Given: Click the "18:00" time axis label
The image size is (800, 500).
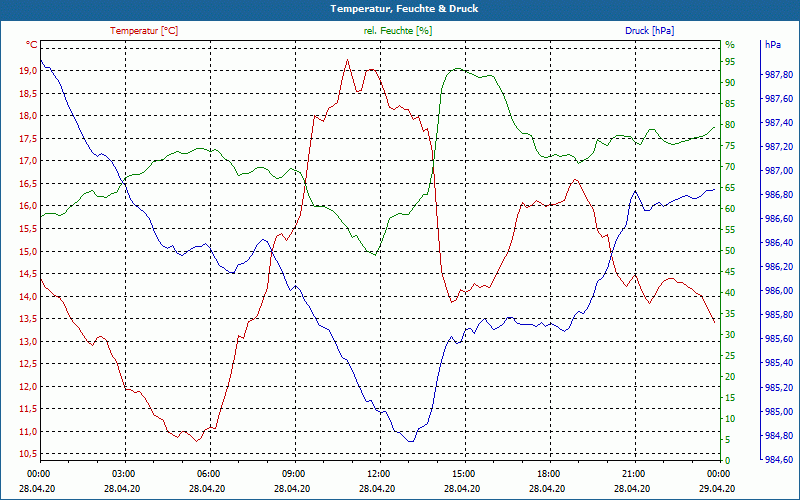Looking at the screenshot, I should point(548,473).
